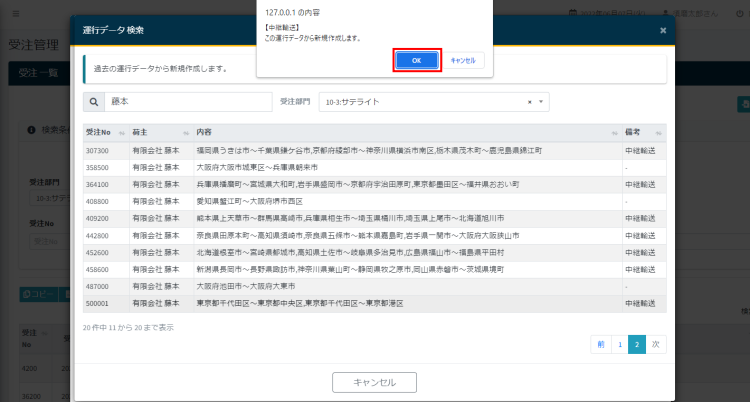Click OK in the confirmation dialog

[417, 60]
